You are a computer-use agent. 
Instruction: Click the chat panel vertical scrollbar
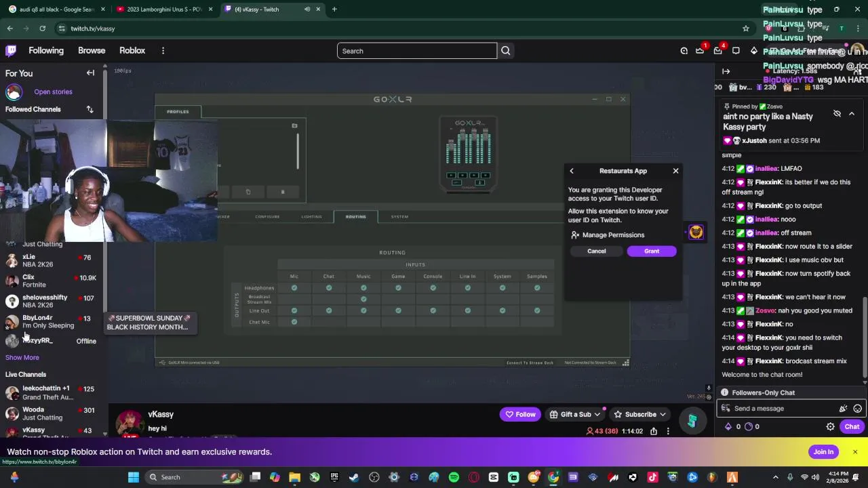865,335
